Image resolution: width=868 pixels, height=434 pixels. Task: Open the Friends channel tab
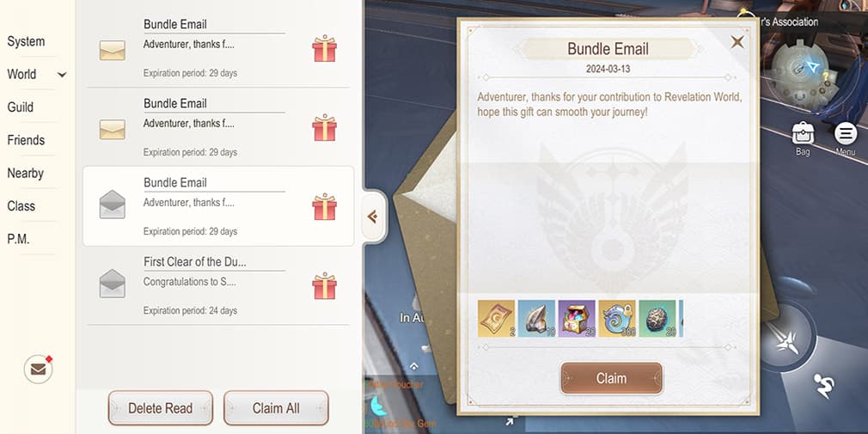(x=26, y=140)
